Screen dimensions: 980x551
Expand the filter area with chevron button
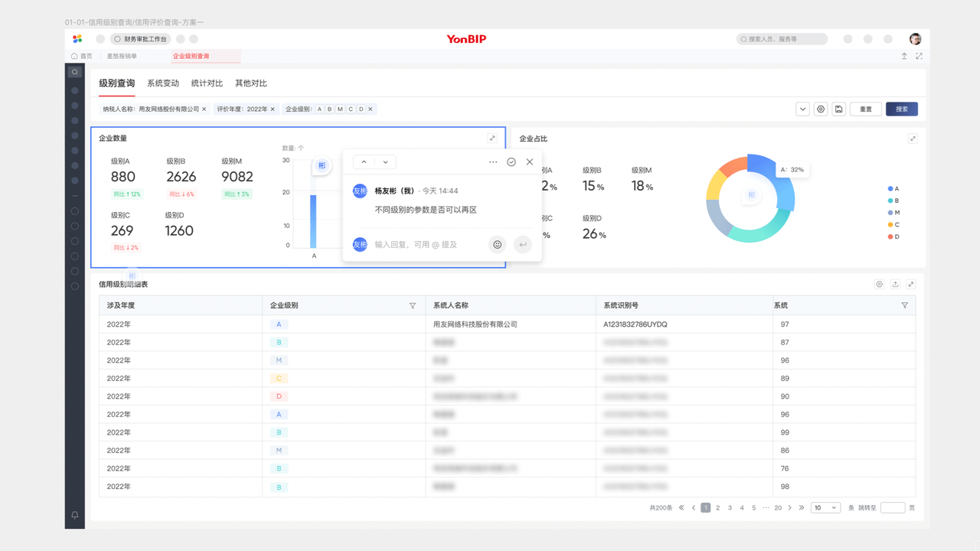coord(802,109)
